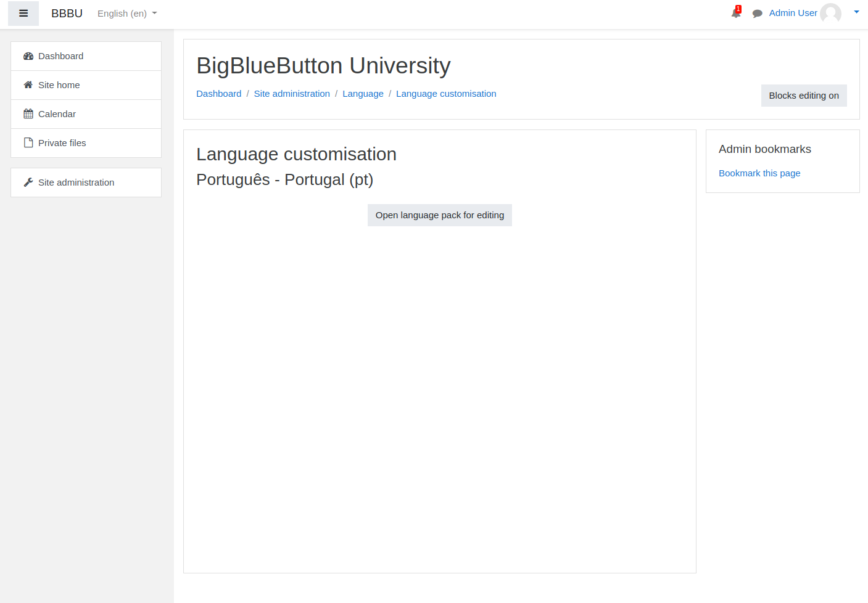The height and width of the screenshot is (603, 868).
Task: Click the Admin bookmarks block title
Action: tap(765, 149)
